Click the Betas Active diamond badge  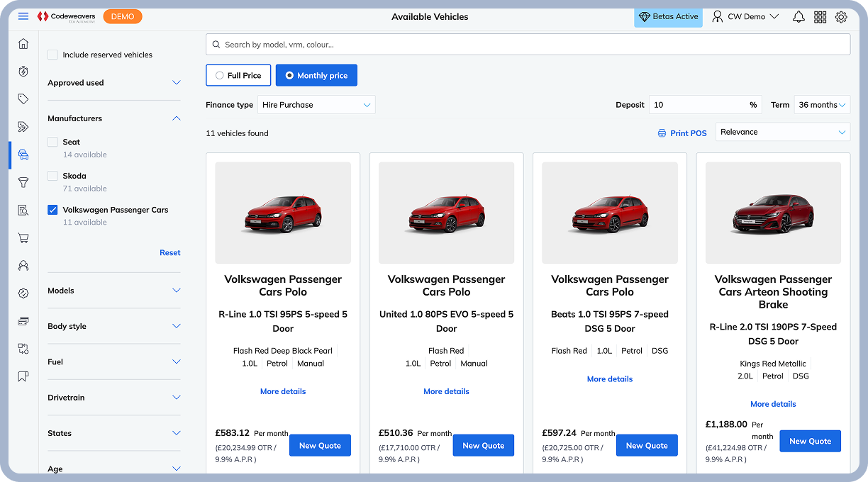(668, 16)
